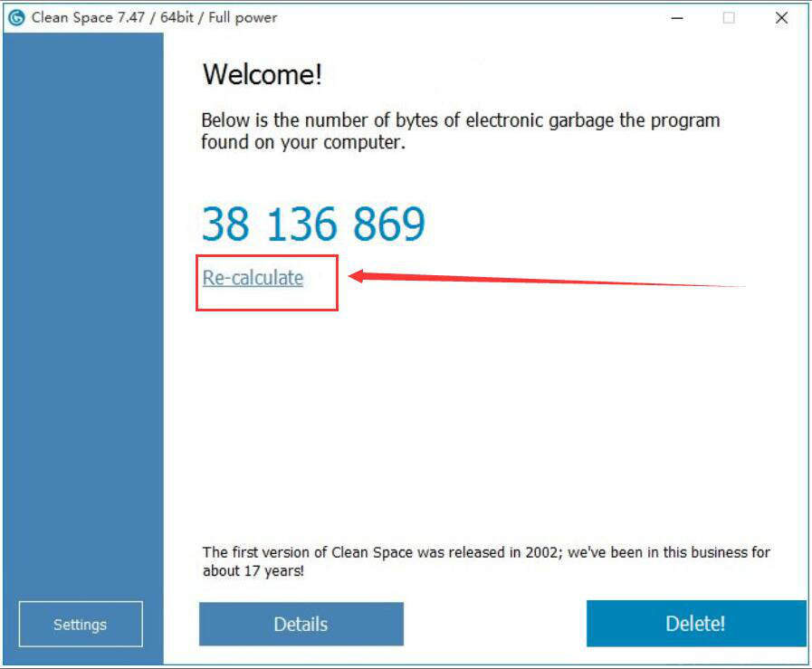Click the 'Below is the number of bytes' description
Screen dimensions: 812x669
(461, 131)
